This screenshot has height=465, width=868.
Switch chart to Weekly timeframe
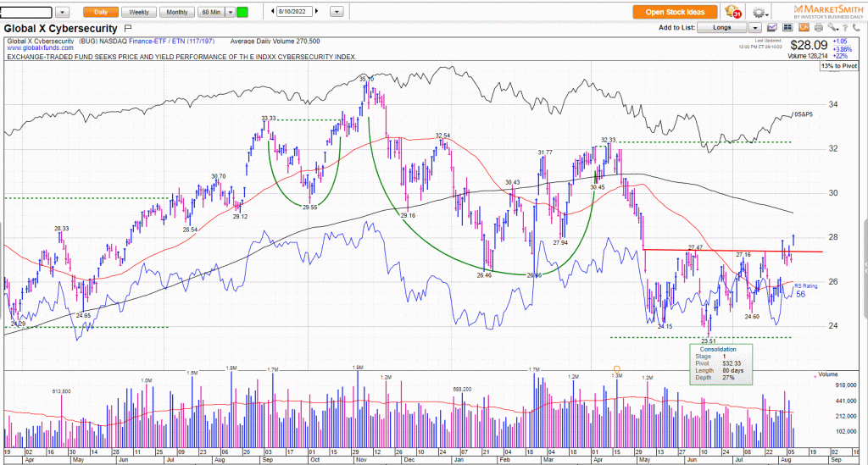click(x=139, y=12)
